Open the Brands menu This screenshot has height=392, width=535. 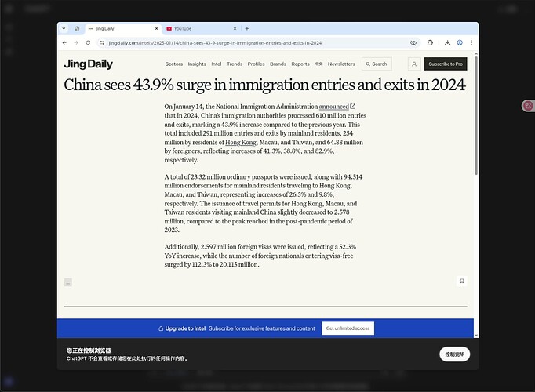tap(278, 64)
